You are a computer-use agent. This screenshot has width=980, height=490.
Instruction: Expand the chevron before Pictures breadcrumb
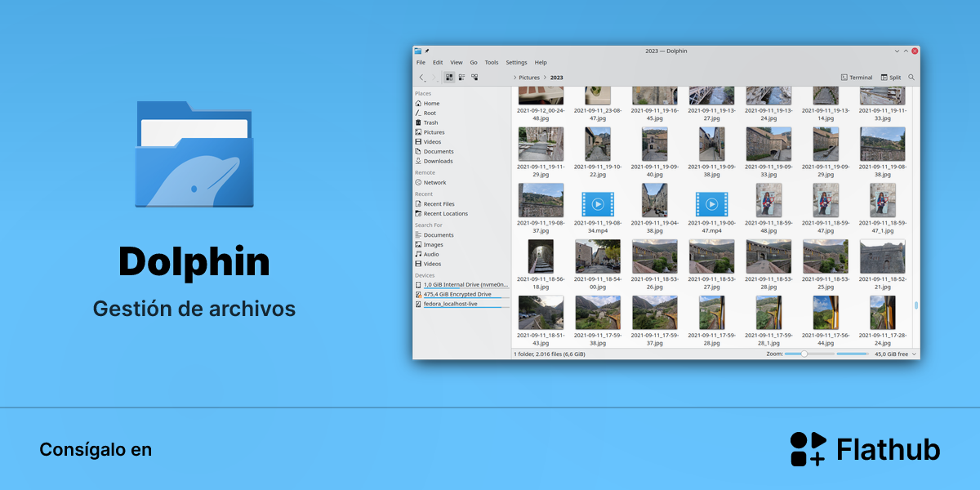tap(514, 78)
